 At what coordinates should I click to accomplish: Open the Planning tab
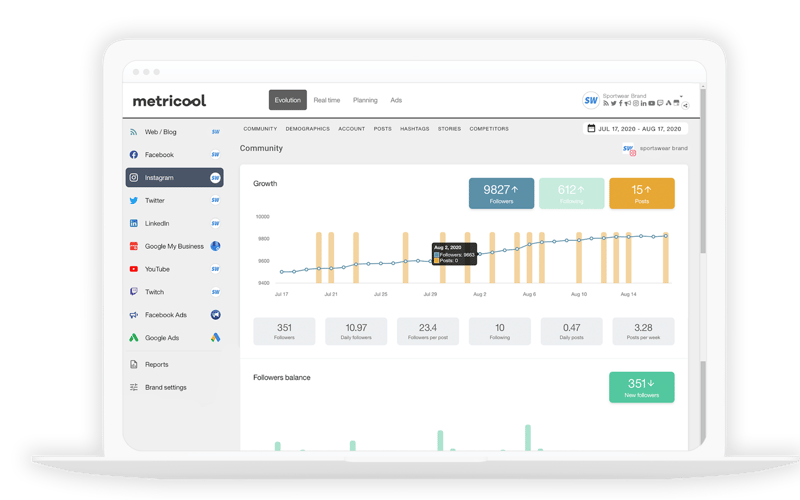tap(365, 100)
